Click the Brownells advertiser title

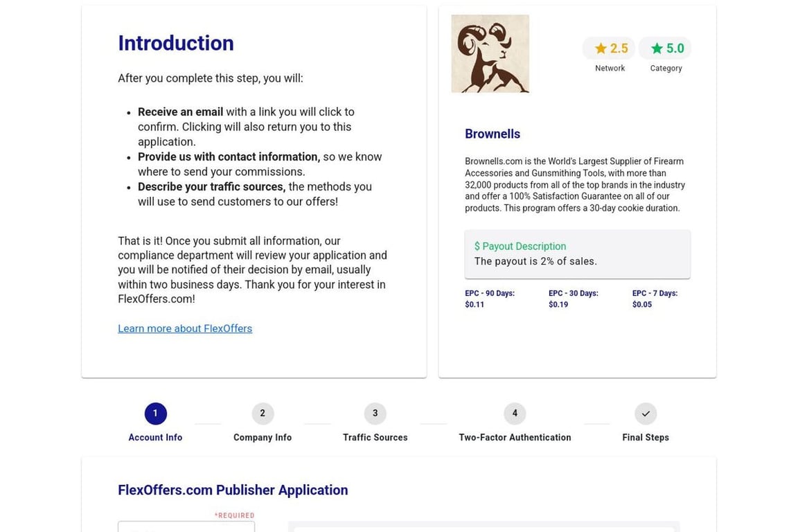492,134
